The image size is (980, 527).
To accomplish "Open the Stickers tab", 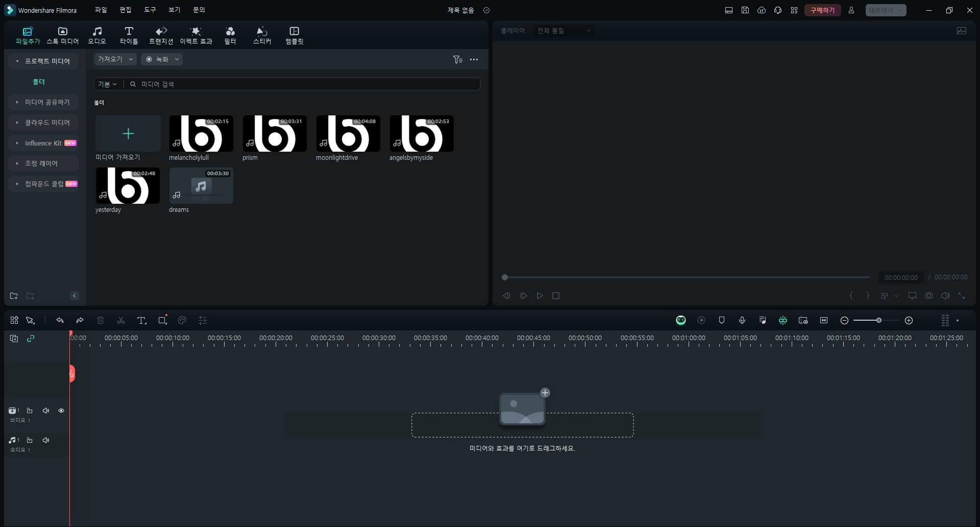I will [x=262, y=35].
